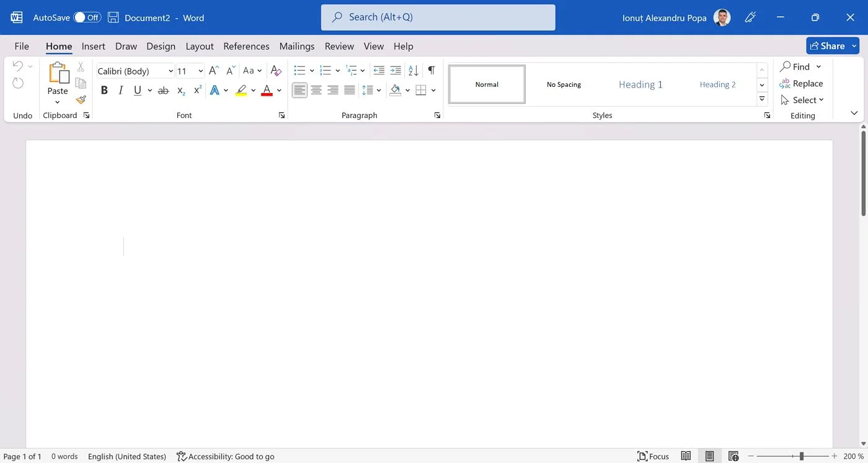Increase the paragraph indent

point(396,71)
